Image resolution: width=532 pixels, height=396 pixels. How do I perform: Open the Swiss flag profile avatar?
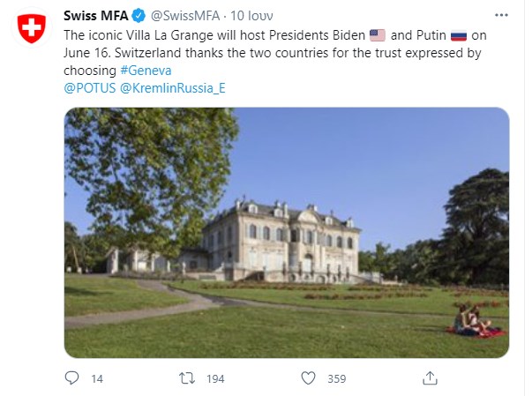(32, 29)
